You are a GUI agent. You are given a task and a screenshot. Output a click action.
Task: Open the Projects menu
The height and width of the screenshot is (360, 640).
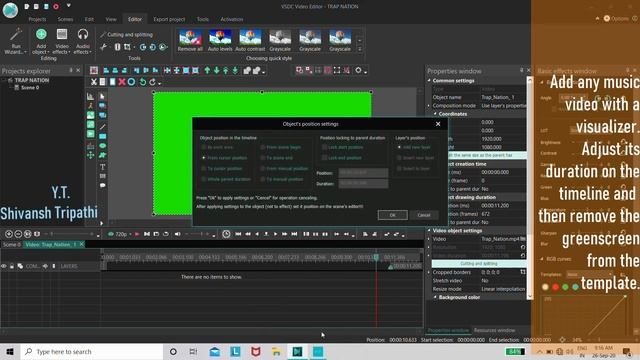[x=37, y=19]
